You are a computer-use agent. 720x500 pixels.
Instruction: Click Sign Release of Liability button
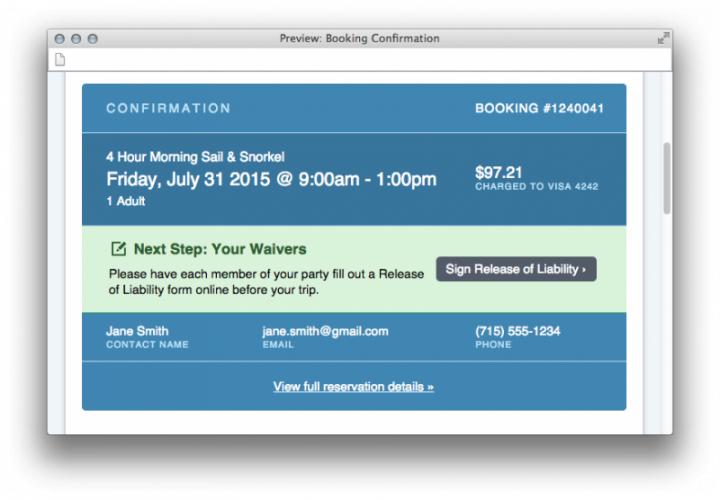pos(516,269)
